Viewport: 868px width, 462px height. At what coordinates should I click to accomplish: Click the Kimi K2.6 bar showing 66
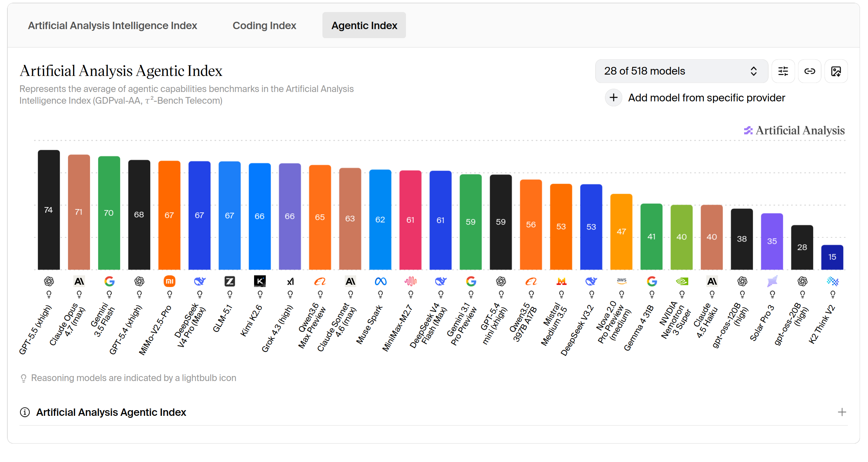(260, 216)
